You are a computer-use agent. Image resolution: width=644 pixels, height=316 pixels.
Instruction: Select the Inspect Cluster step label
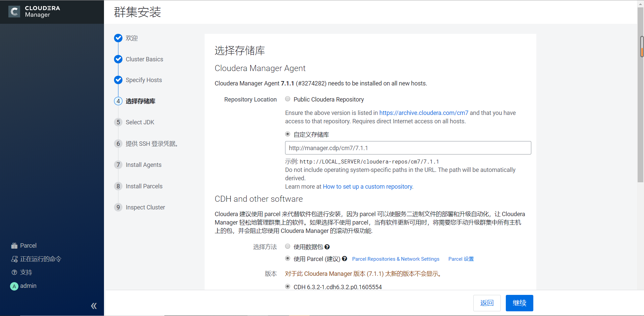tap(145, 207)
